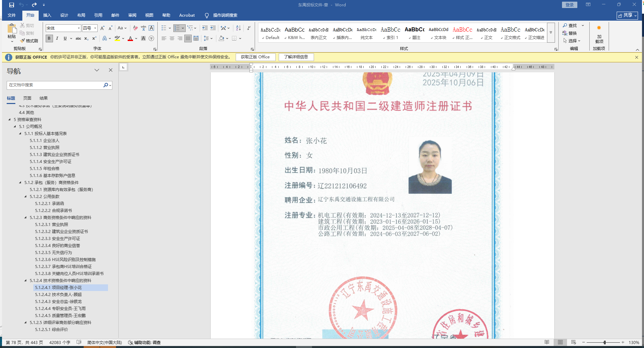644x348 pixels.
Task: Clear all formatting with the eraser icon
Action: (x=135, y=28)
